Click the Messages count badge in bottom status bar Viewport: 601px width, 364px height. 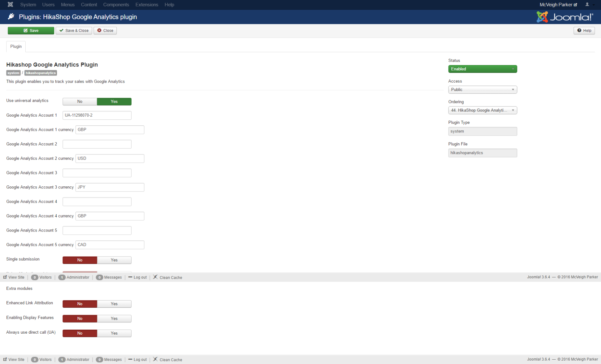coord(99,360)
